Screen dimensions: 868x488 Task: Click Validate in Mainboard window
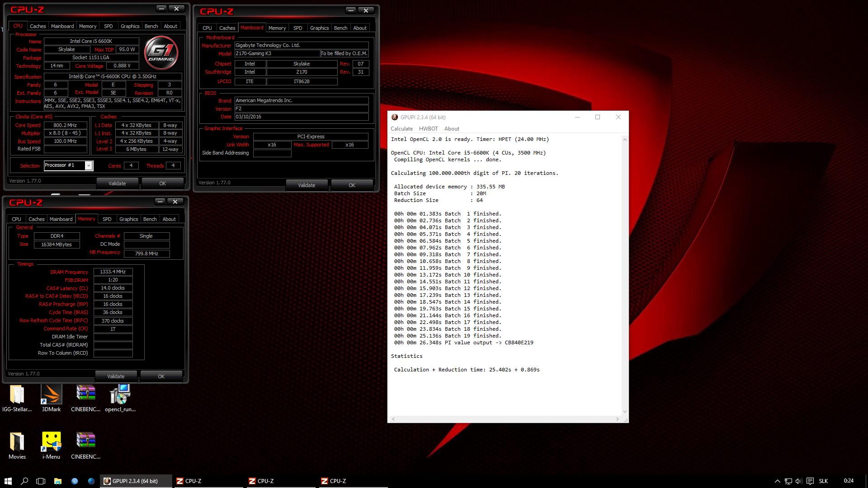307,185
